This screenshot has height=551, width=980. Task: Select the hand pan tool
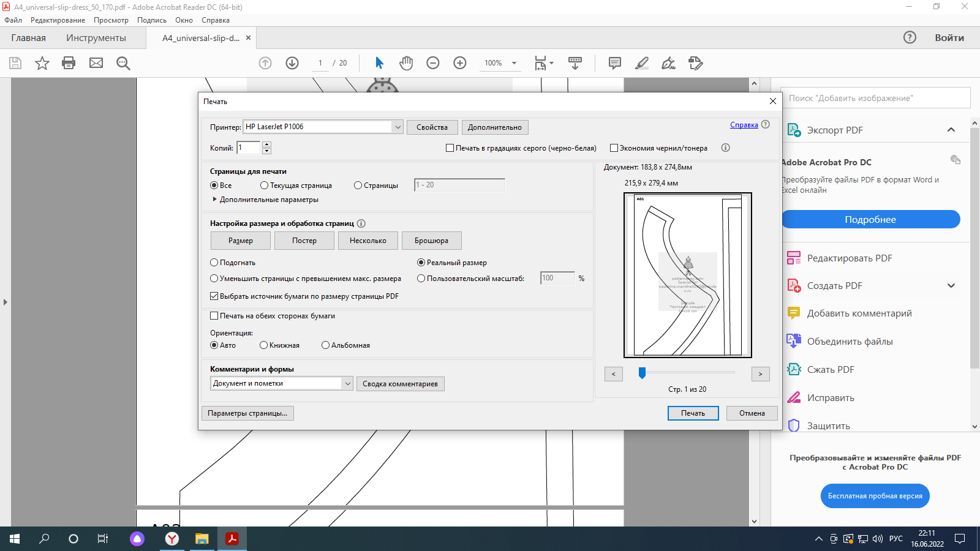[x=406, y=63]
